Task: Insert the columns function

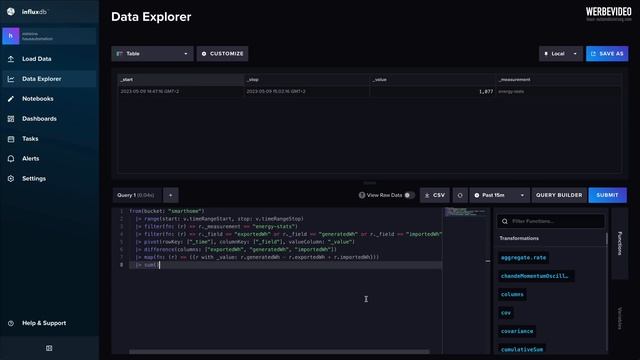Action: [x=512, y=294]
